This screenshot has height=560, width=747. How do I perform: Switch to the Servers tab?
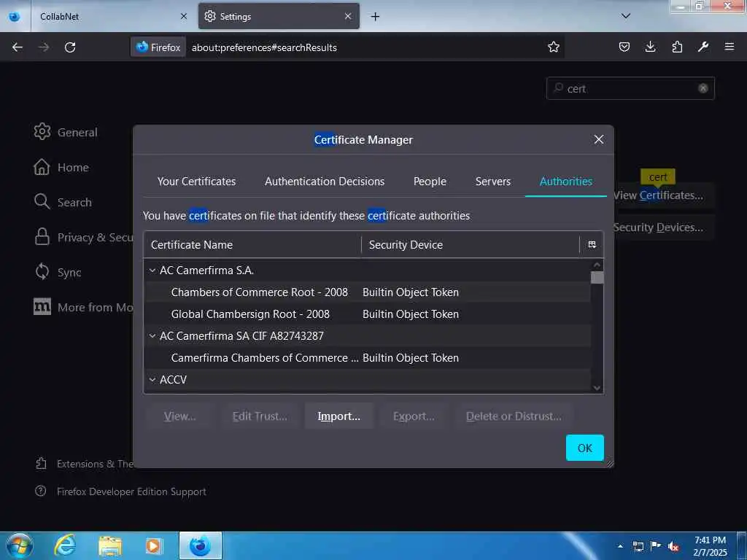pos(492,181)
